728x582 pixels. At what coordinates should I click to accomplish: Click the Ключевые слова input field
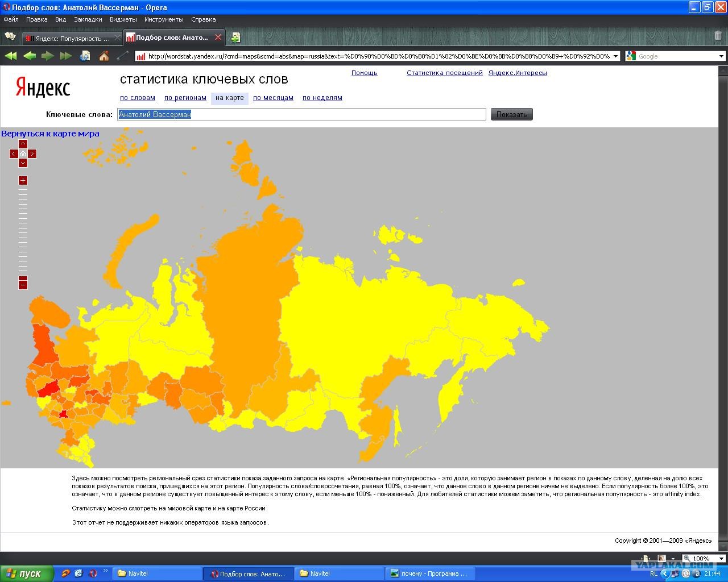point(302,114)
